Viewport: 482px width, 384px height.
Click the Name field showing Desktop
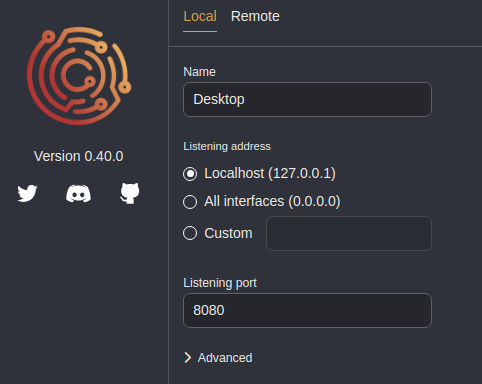307,99
